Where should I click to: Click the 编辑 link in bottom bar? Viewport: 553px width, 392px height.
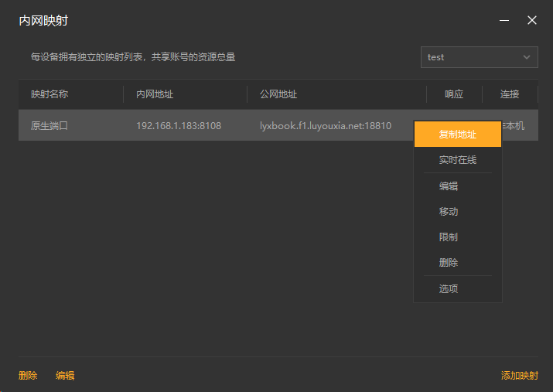click(65, 376)
